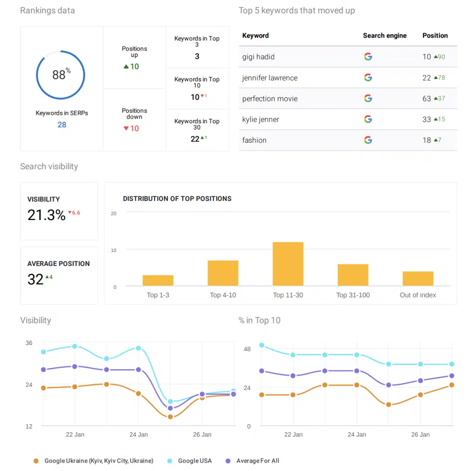Select the Position column header
The width and height of the screenshot is (476, 471).
click(x=435, y=35)
